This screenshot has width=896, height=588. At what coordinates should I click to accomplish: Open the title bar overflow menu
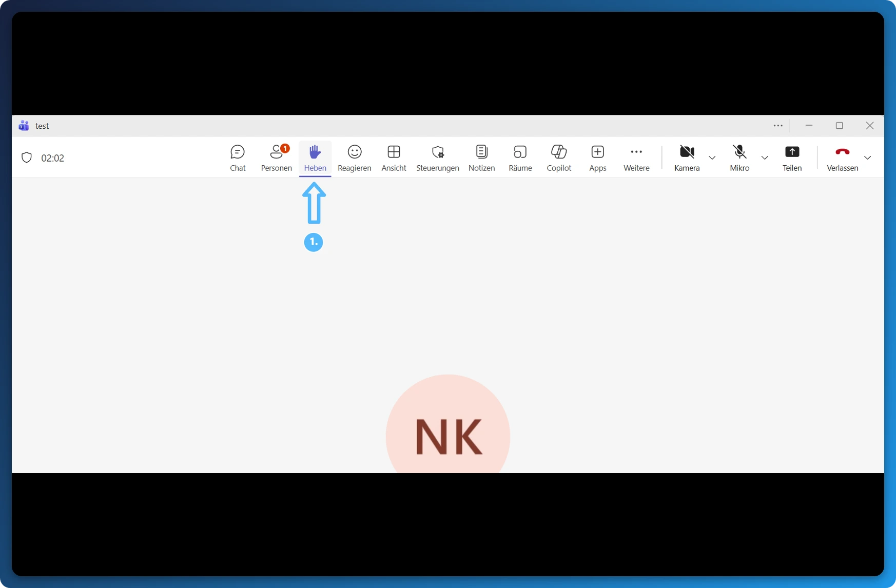[778, 125]
